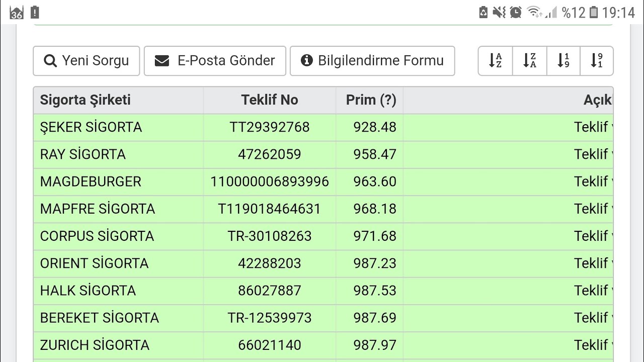Screen dimensions: 644x362
Task: Click the premium value 971.68
Action: pos(375,236)
